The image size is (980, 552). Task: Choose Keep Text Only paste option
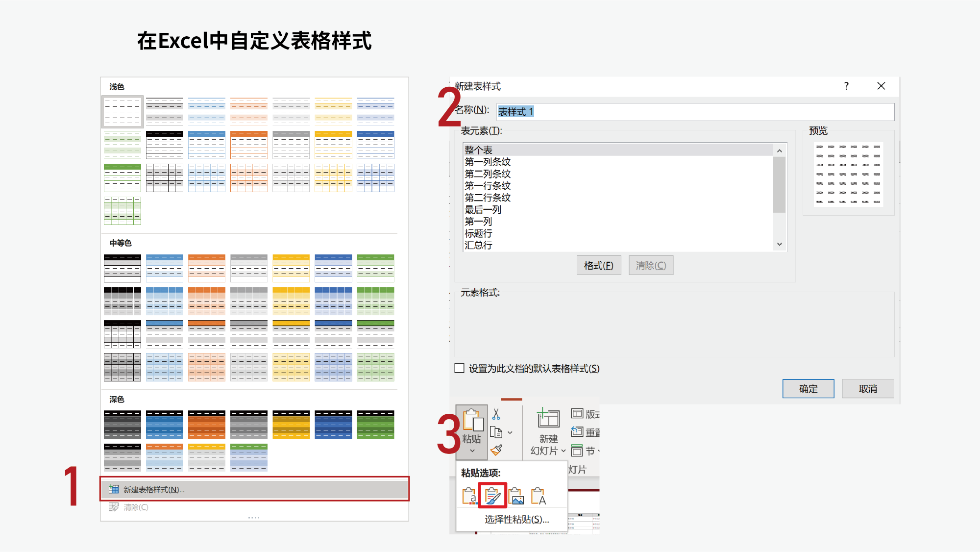pyautogui.click(x=539, y=496)
